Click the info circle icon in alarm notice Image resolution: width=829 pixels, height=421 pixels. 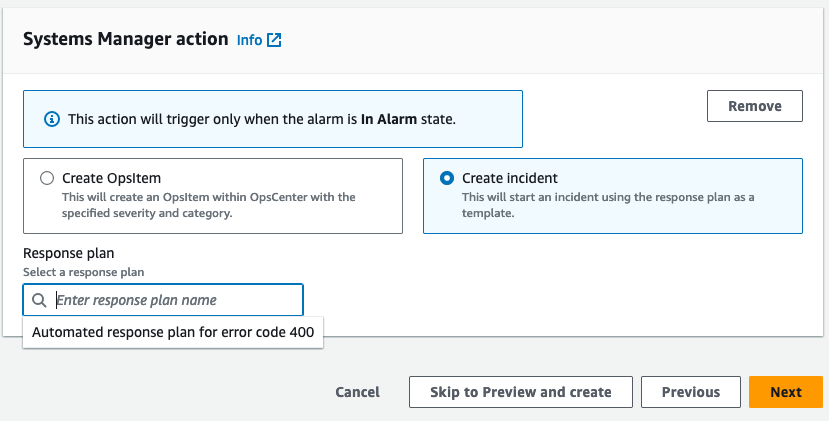[x=51, y=119]
